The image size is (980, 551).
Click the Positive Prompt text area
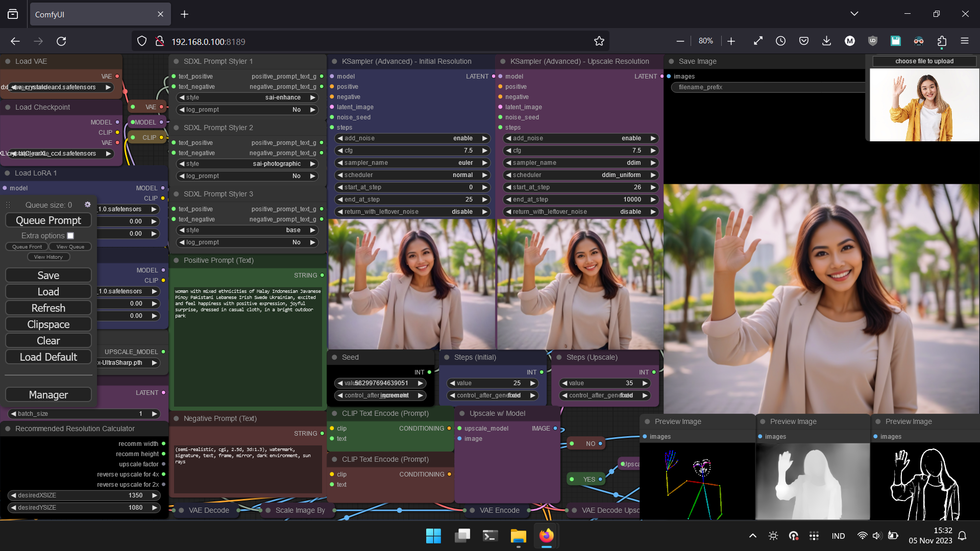coord(248,346)
